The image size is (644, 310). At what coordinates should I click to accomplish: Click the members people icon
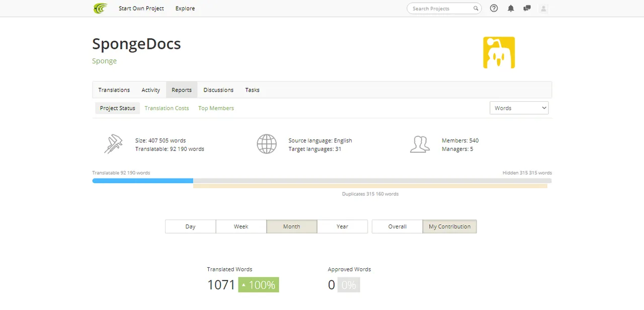click(x=420, y=144)
